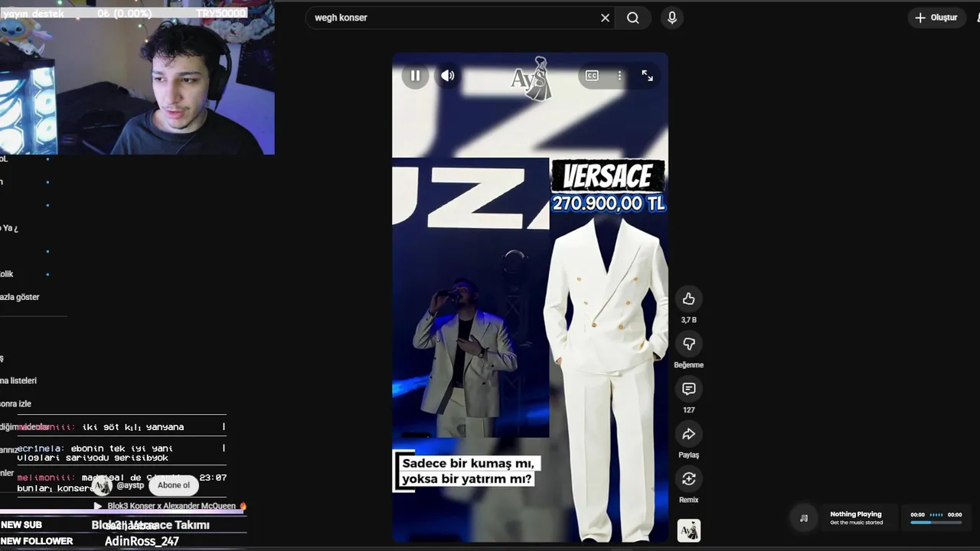Like the Short with the thumbs-up icon
The image size is (980, 551).
point(689,298)
